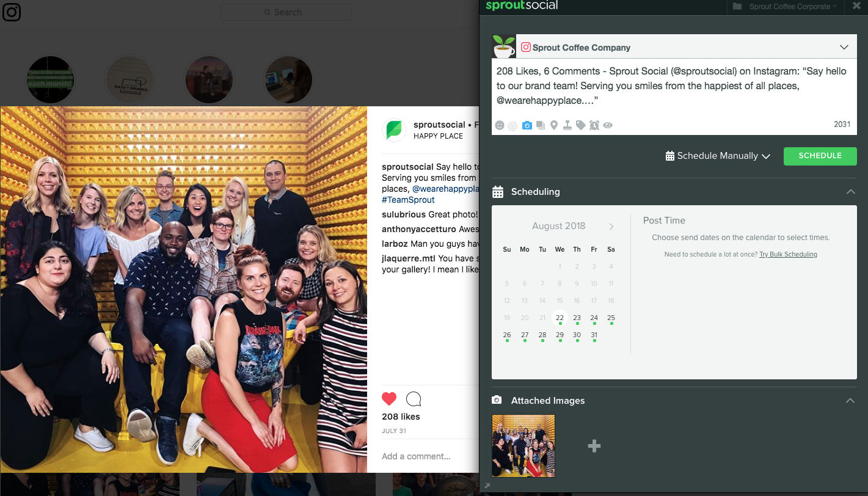Close the Sprout Social compose panel
Screen dimensions: 868x496
click(x=856, y=6)
